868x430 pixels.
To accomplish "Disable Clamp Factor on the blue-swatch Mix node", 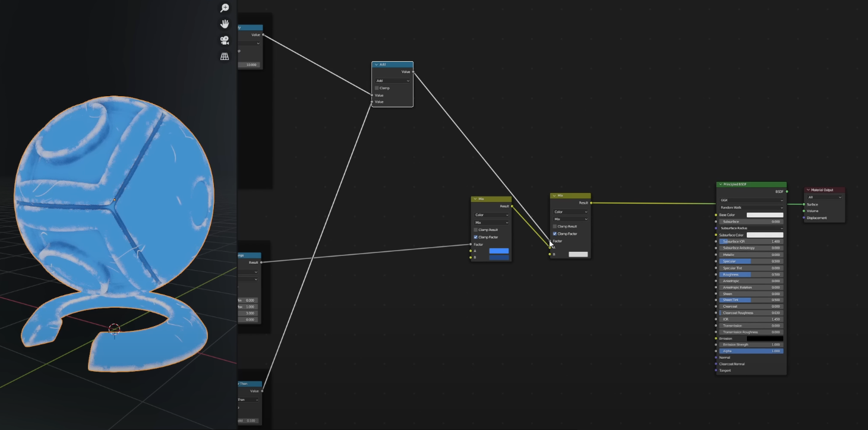I will click(476, 237).
